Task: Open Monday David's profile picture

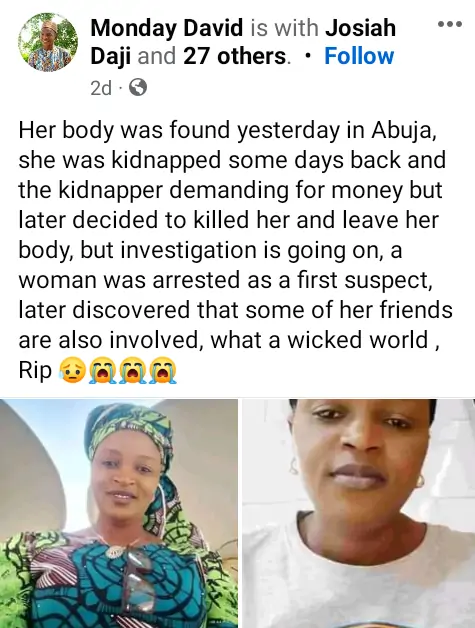Action: pyautogui.click(x=48, y=42)
